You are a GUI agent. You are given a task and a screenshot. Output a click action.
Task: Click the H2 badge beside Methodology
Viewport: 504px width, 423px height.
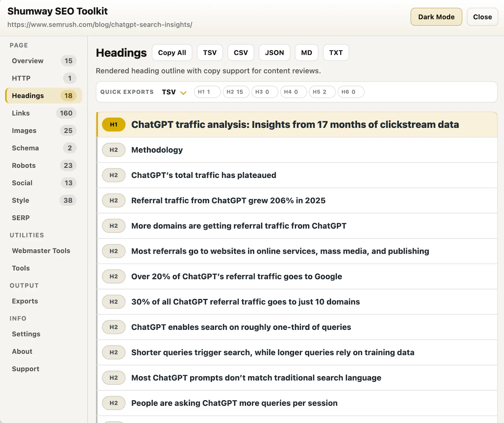(114, 150)
